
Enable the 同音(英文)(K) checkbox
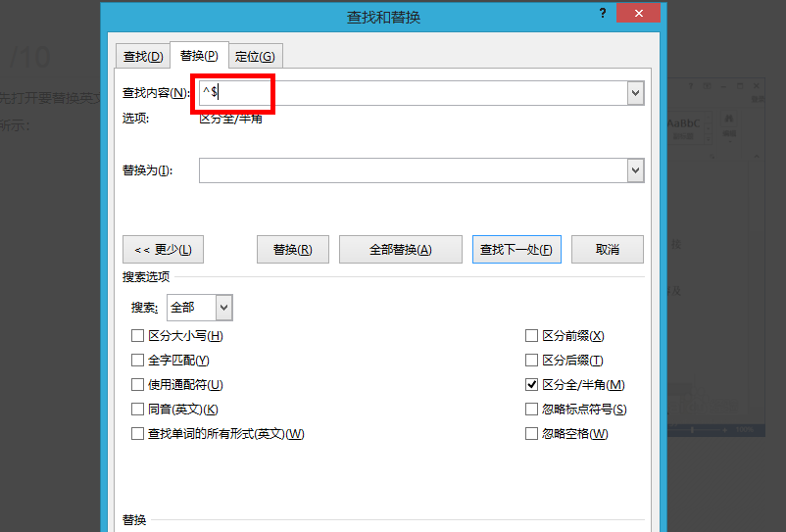pyautogui.click(x=137, y=410)
